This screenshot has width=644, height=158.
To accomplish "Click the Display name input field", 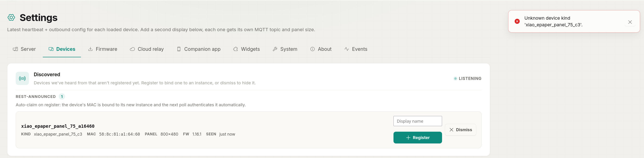I will pos(418,121).
